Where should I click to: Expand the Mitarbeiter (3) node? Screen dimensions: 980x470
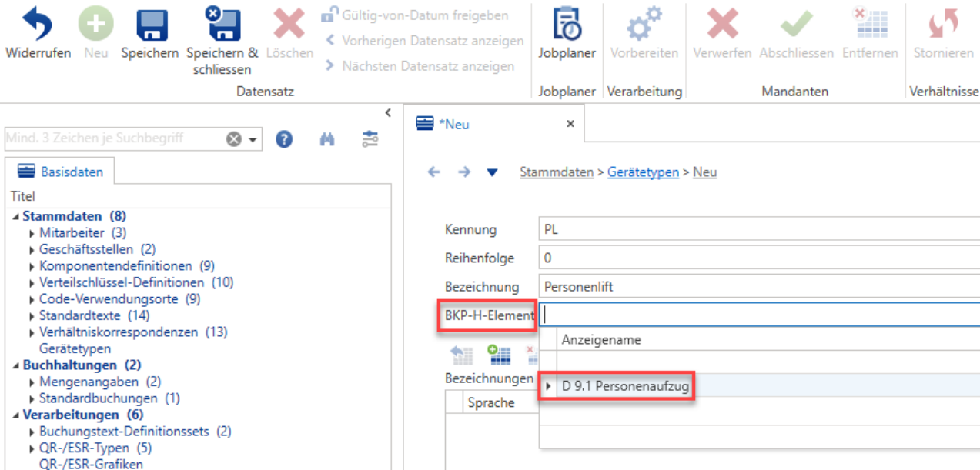pyautogui.click(x=32, y=233)
